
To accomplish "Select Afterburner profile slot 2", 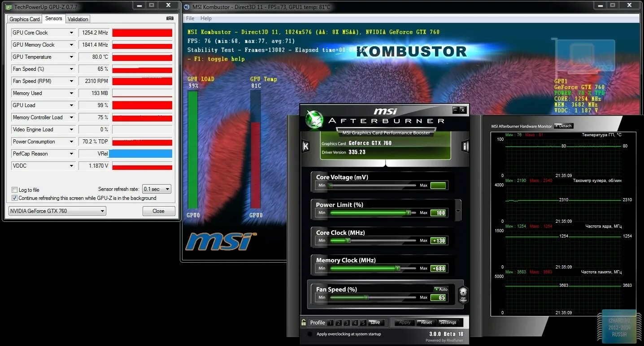I will click(x=339, y=323).
